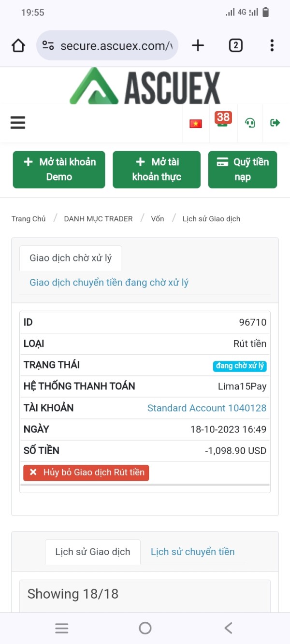Click the logout arrow icon
Viewport: 290px width, 644px height.
coord(275,123)
